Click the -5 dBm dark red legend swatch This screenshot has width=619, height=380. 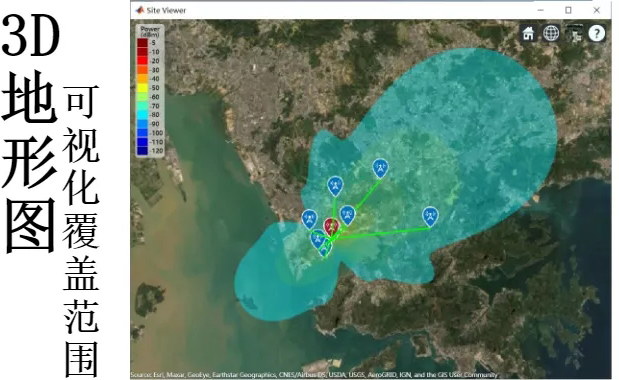[143, 43]
